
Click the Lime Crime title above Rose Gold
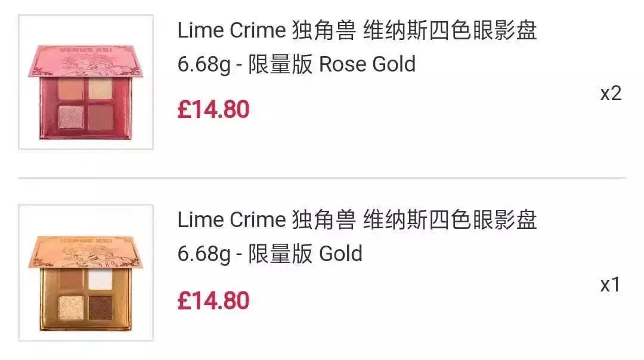click(x=357, y=31)
